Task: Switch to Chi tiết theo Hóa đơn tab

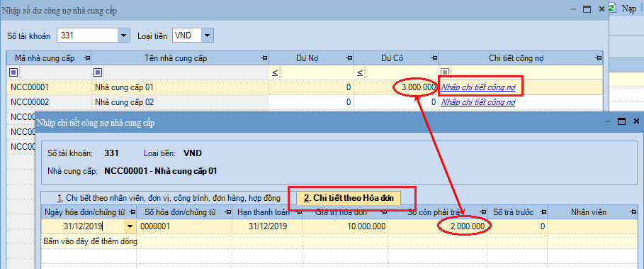Action: [x=349, y=198]
